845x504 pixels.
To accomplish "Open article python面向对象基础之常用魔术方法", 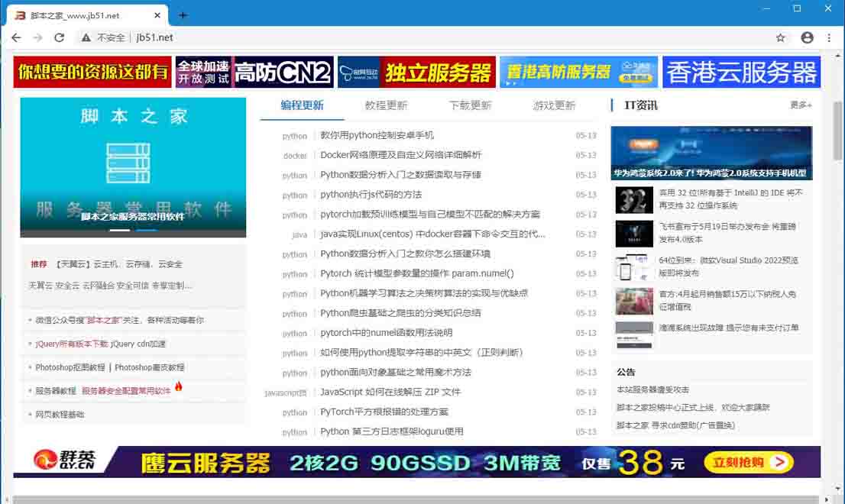I will coord(396,372).
